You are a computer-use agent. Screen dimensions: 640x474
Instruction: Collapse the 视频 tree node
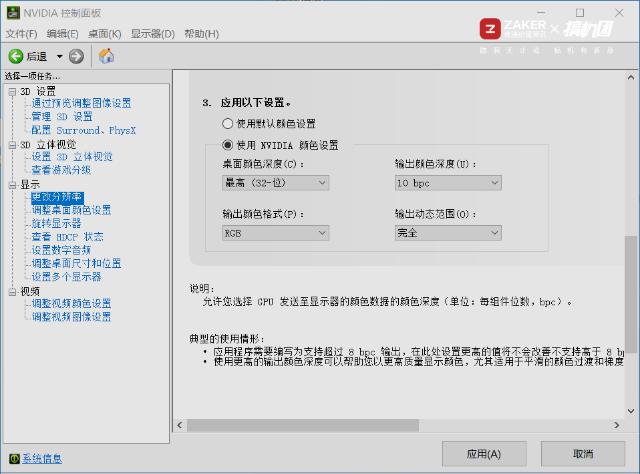tap(13, 292)
